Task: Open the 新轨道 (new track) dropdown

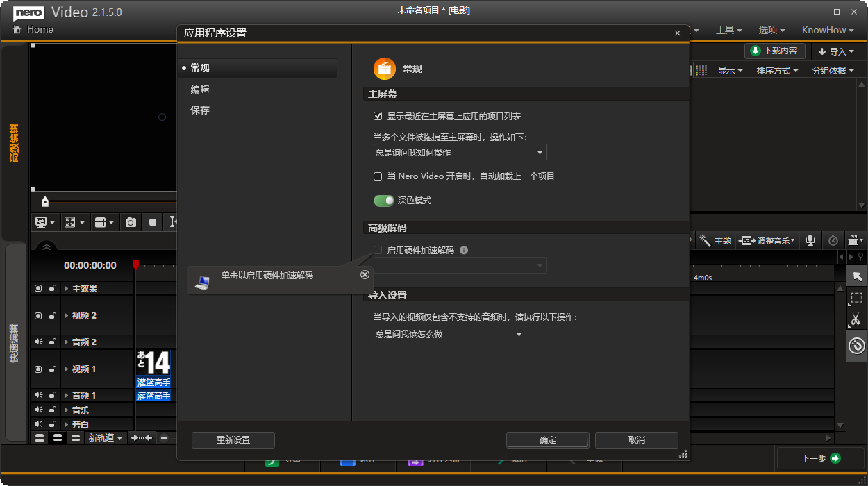Action: (106, 438)
